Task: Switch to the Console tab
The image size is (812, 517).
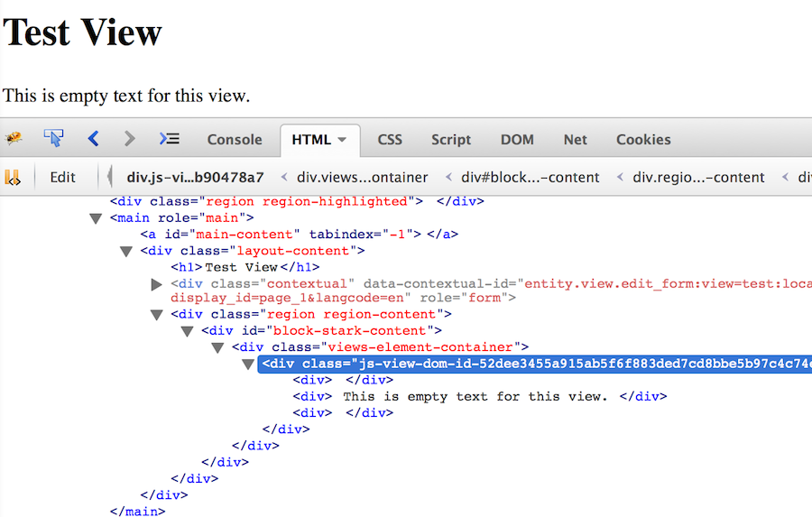Action: (235, 140)
